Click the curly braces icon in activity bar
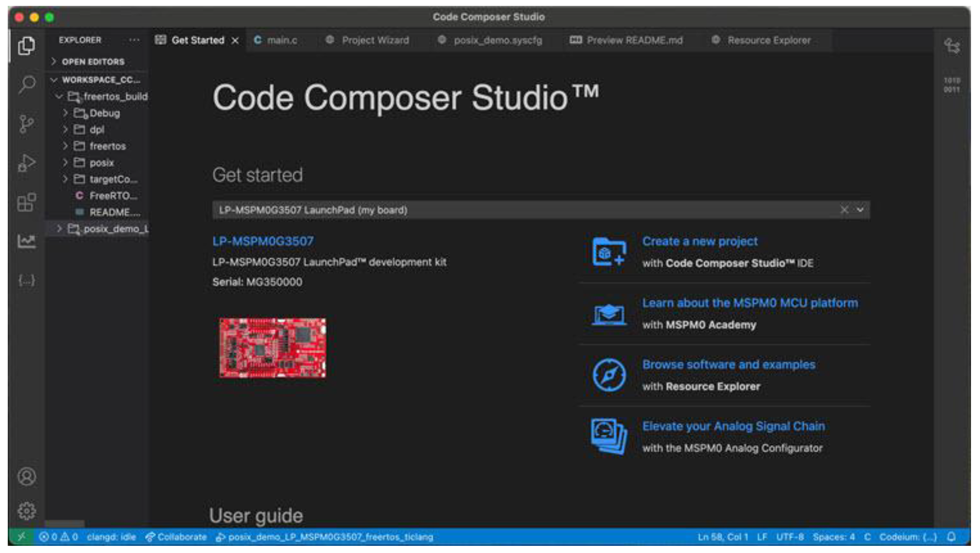 pyautogui.click(x=27, y=280)
